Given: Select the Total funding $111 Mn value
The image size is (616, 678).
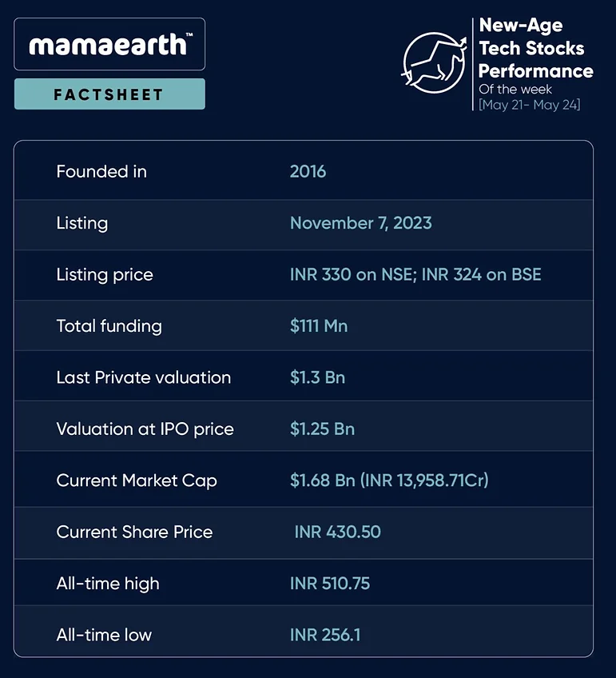Looking at the screenshot, I should tap(319, 326).
